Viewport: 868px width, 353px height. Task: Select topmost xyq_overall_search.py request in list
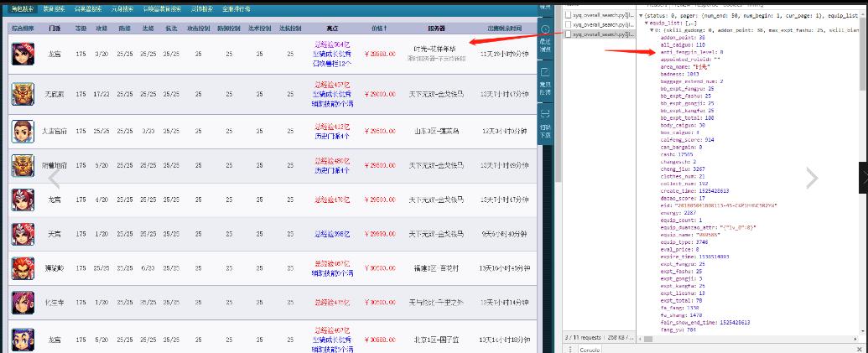(600, 15)
